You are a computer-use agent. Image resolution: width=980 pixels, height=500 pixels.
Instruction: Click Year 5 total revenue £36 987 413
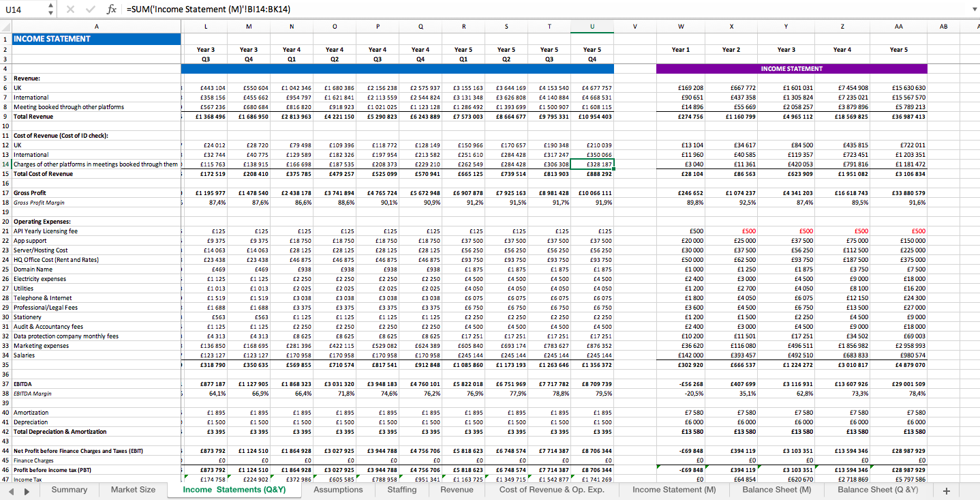[x=899, y=116]
